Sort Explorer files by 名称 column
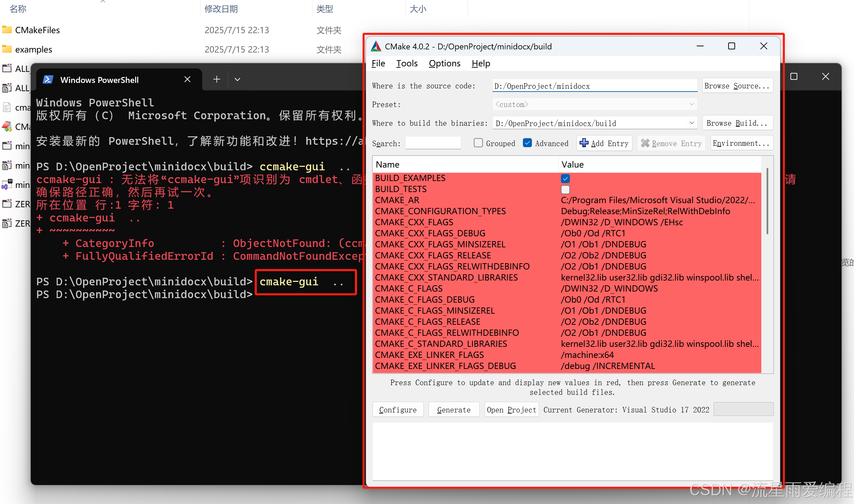Image resolution: width=854 pixels, height=504 pixels. (x=18, y=9)
